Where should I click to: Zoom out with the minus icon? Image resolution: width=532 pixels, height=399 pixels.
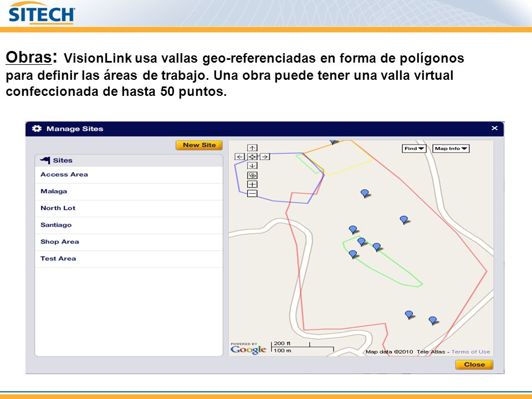point(252,193)
